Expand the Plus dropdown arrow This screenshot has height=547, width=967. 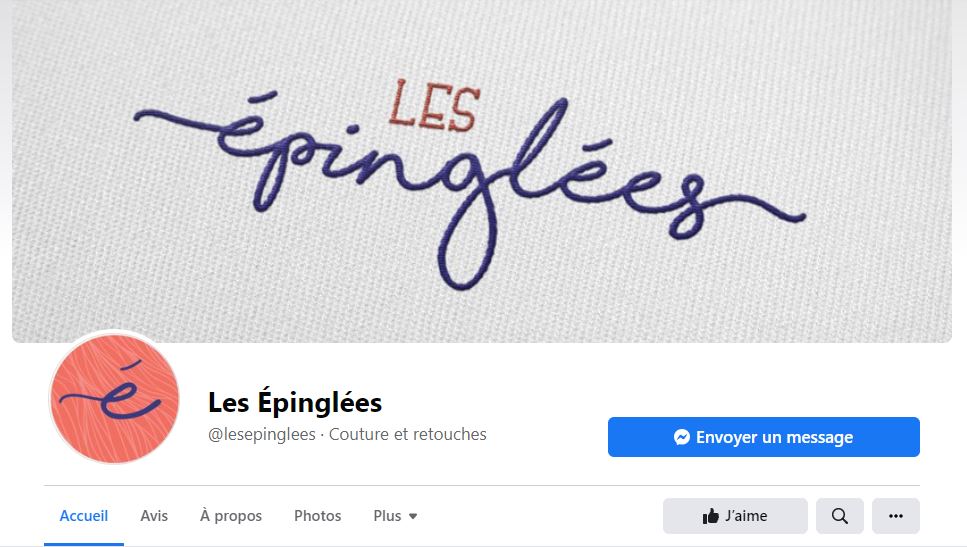413,516
